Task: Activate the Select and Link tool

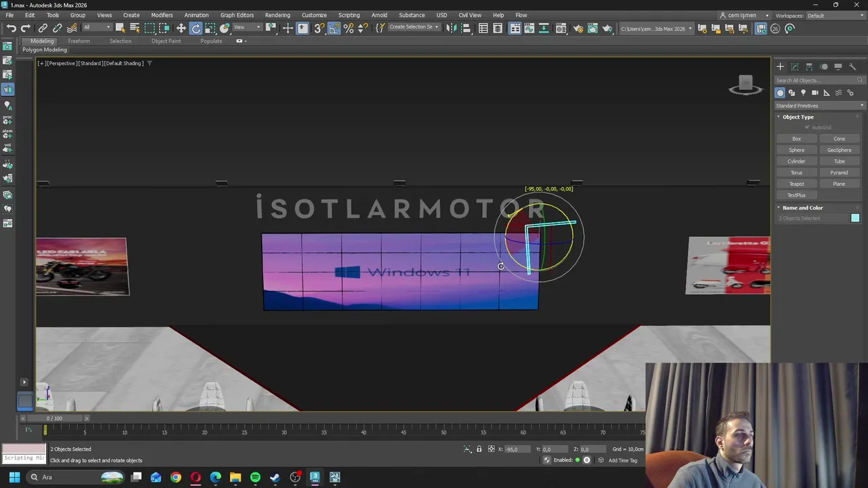Action: [x=43, y=28]
